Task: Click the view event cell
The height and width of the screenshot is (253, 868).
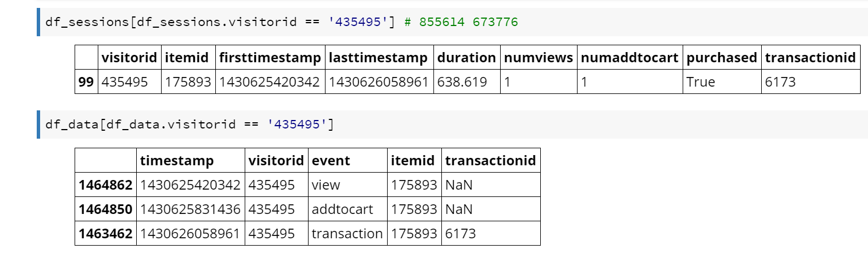Action: click(x=327, y=185)
